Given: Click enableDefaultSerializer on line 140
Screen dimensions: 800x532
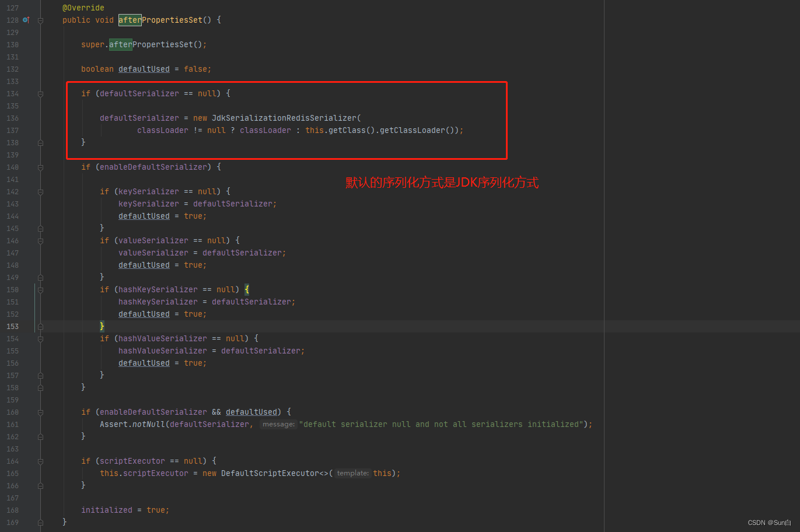Looking at the screenshot, I should (153, 167).
